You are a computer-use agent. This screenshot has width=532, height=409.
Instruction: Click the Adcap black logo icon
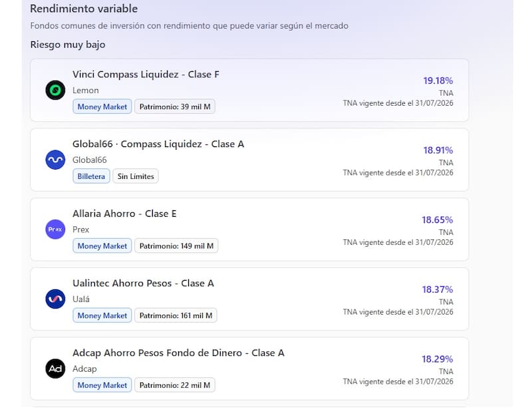[55, 368]
